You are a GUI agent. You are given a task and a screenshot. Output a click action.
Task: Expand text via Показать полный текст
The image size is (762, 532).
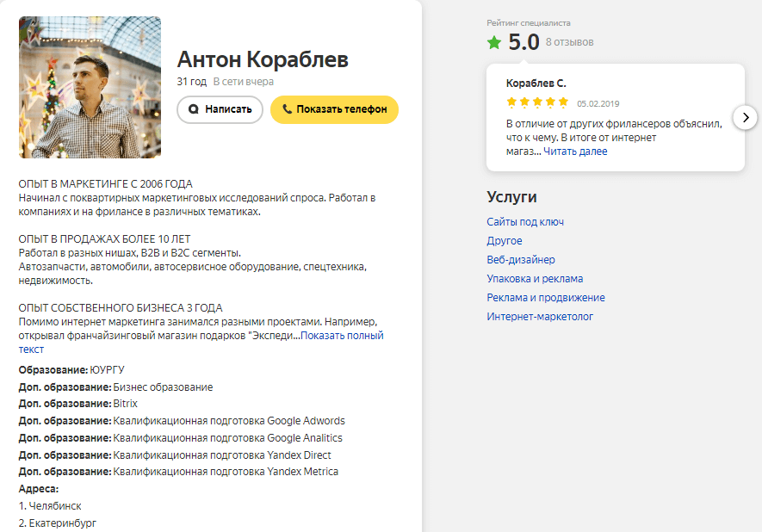[x=342, y=336]
